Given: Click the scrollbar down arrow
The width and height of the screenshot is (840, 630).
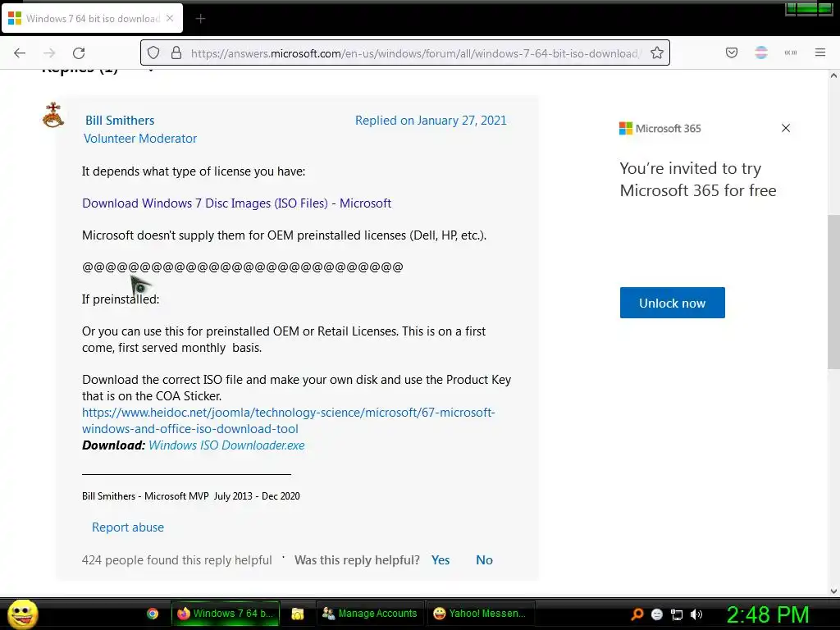Looking at the screenshot, I should (833, 591).
